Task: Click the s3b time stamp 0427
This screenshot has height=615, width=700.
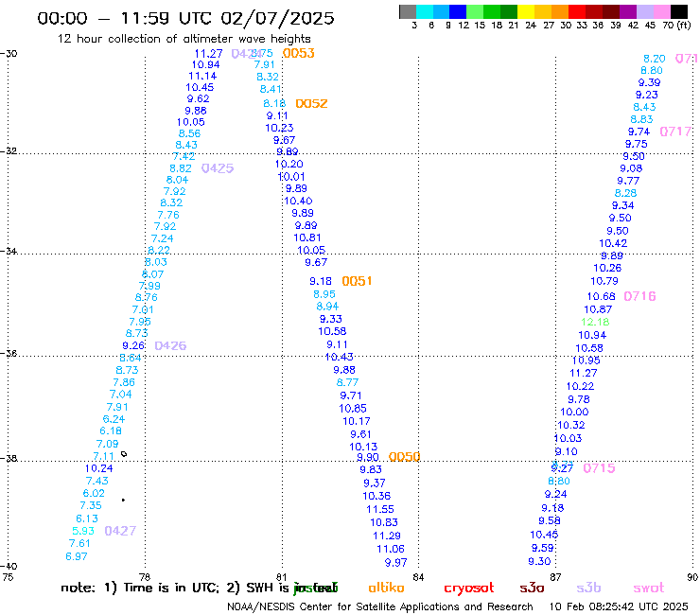Action: pos(120,531)
